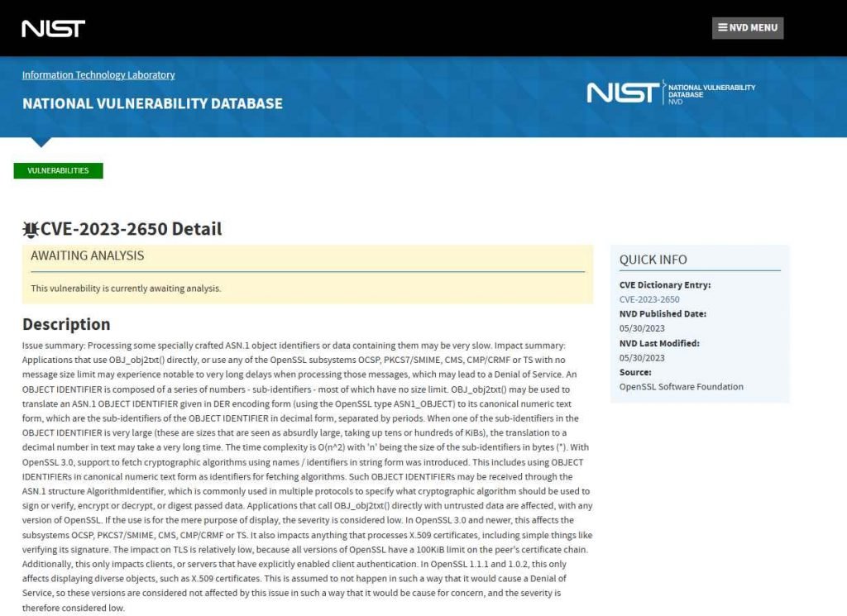Viewport: 847px width, 616px height.
Task: Click the hamburger icon on NVD Menu
Action: tap(722, 27)
